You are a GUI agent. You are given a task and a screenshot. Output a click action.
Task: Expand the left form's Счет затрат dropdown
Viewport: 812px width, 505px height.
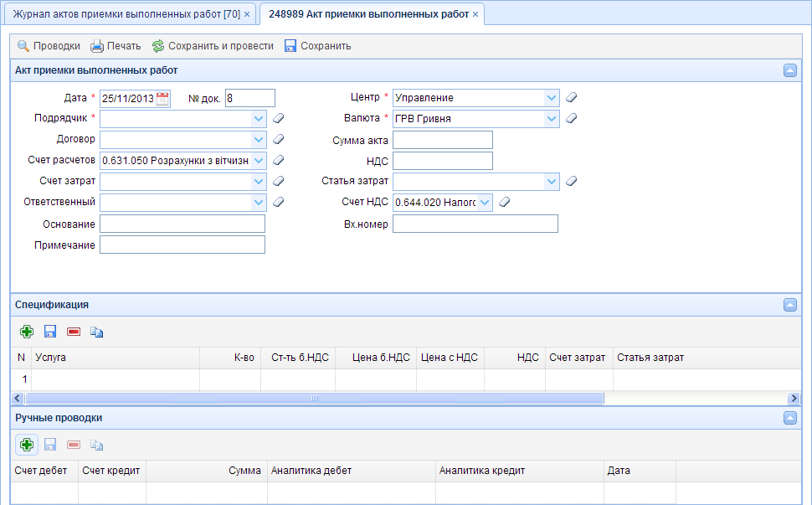tap(259, 182)
